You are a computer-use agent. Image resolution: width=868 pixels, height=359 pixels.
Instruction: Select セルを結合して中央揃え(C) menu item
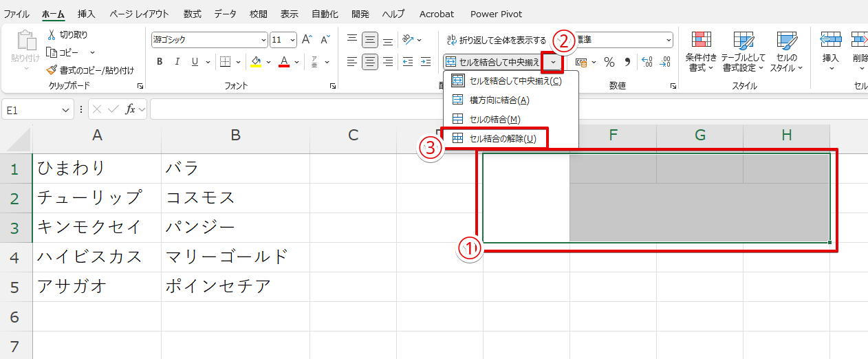511,81
